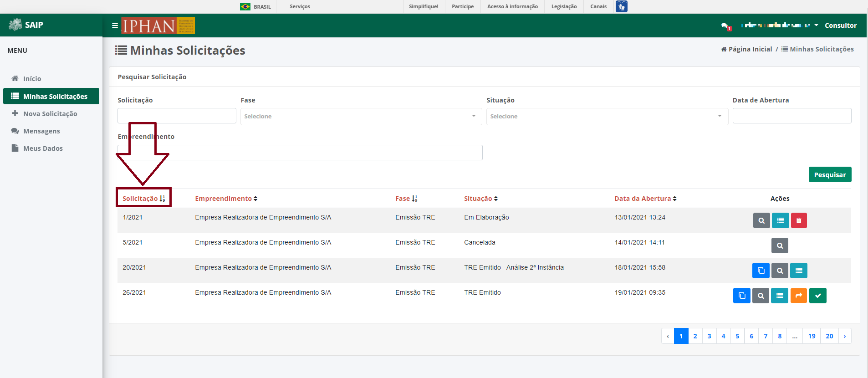Image resolution: width=868 pixels, height=378 pixels.
Task: Focus the Empreendimento search input field
Action: (x=300, y=153)
